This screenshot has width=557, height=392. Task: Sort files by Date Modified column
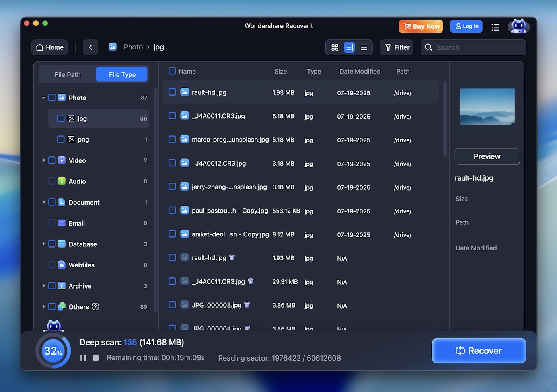360,71
